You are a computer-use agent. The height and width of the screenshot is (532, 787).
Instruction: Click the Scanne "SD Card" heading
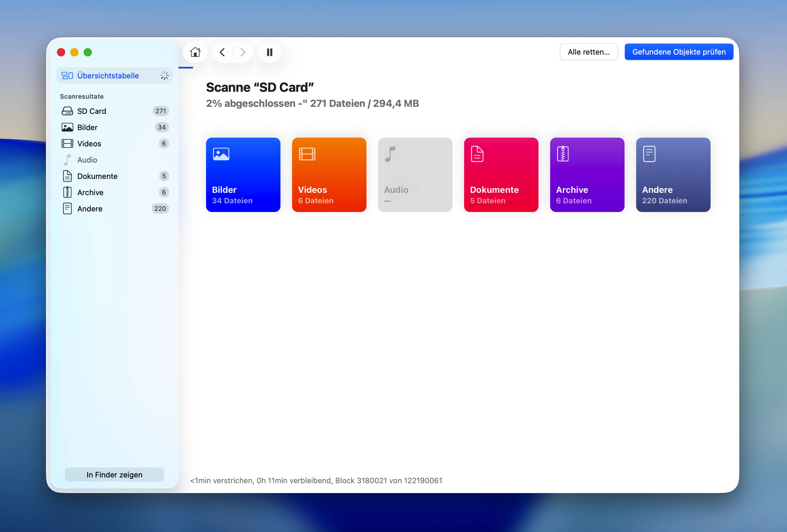coord(260,87)
